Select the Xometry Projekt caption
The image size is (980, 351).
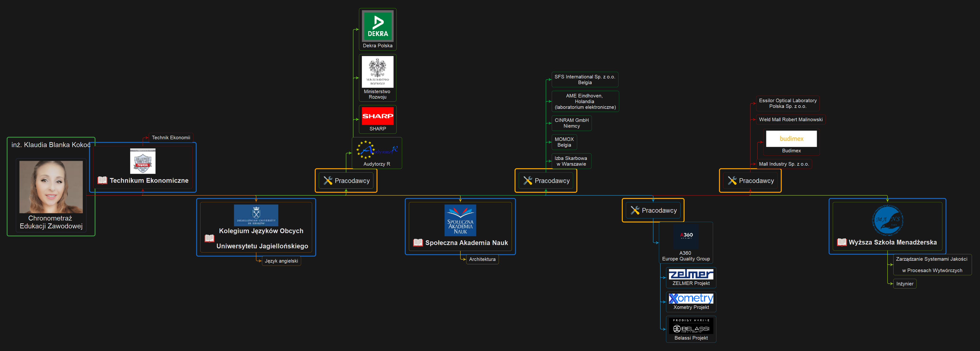(691, 307)
